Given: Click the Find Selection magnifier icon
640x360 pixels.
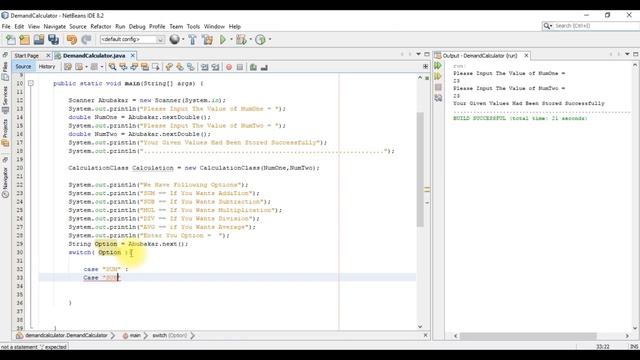Looking at the screenshot, I should click(112, 67).
